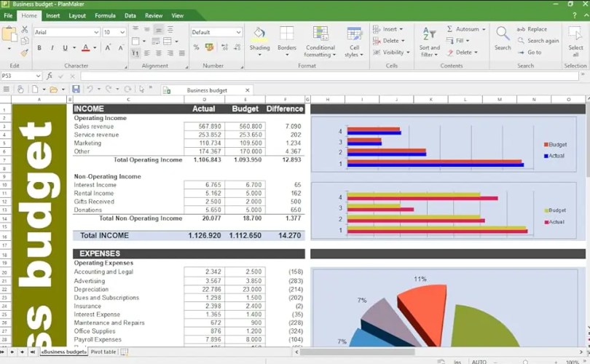590x364 pixels.
Task: Click the Format painter brush icon
Action: pyautogui.click(x=25, y=52)
